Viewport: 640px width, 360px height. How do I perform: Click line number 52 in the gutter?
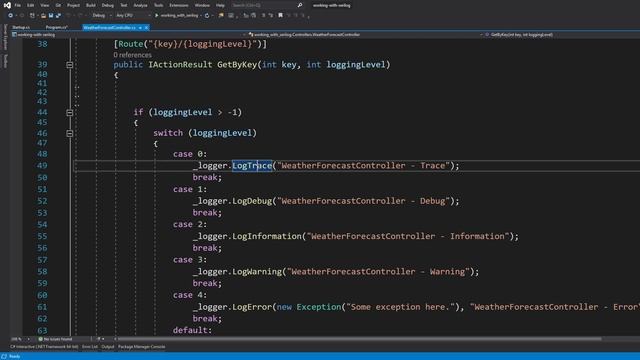click(x=42, y=201)
